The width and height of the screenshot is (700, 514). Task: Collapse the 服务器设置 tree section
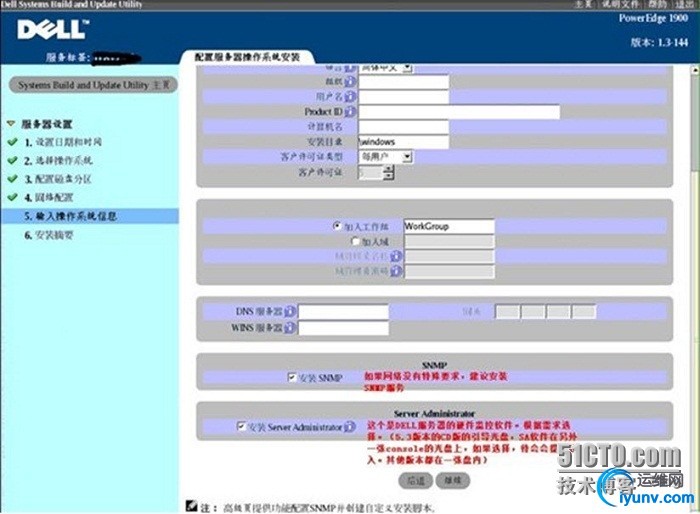tap(11, 124)
